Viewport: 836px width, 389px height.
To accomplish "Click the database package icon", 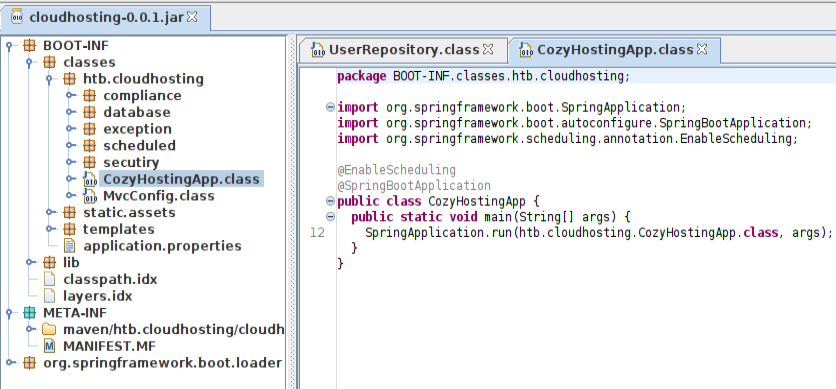I will (x=90, y=112).
